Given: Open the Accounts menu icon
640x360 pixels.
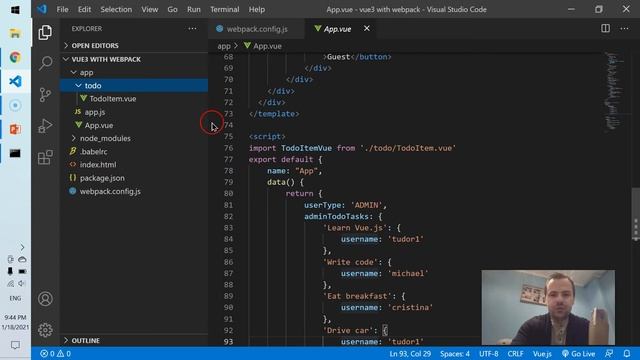Looking at the screenshot, I should 45,299.
